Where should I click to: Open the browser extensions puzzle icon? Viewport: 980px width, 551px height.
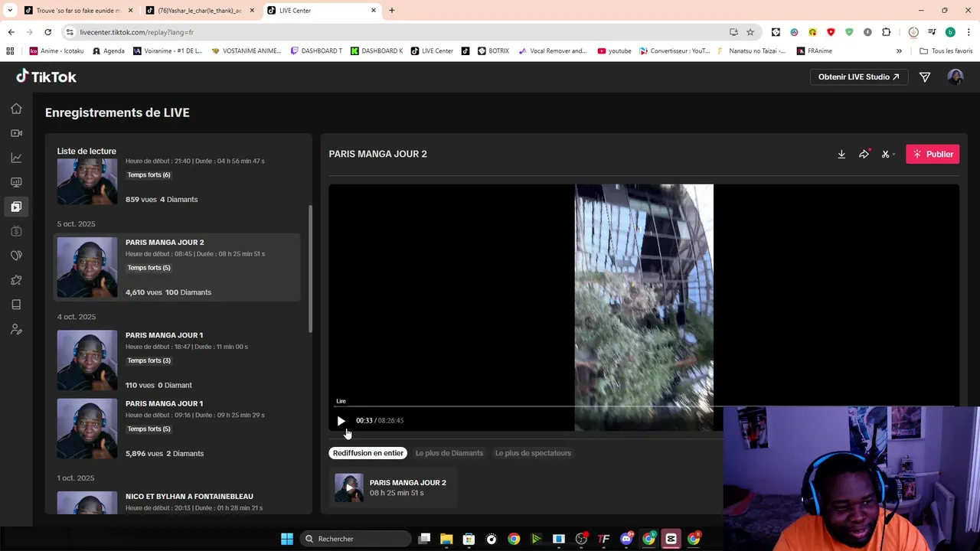click(x=886, y=32)
